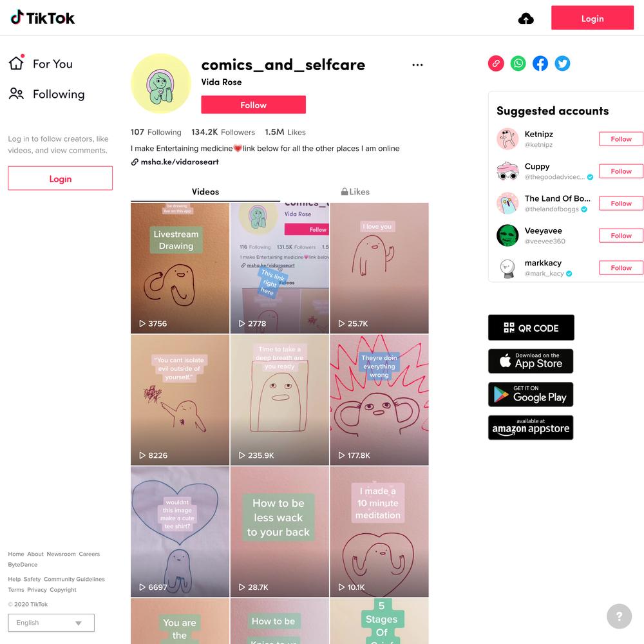Follow the comics_and_selfcare profile
Screen dimensions: 644x644
point(253,105)
